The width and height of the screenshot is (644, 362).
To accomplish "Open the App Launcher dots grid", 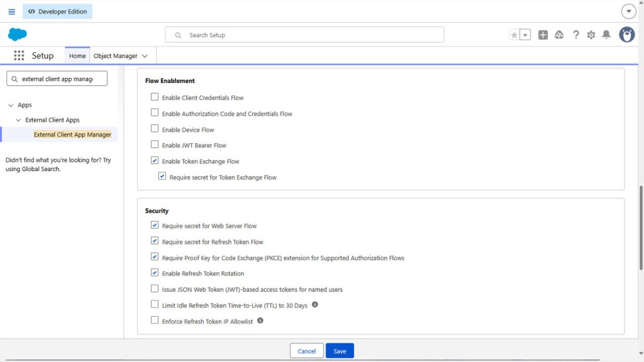I will point(19,55).
